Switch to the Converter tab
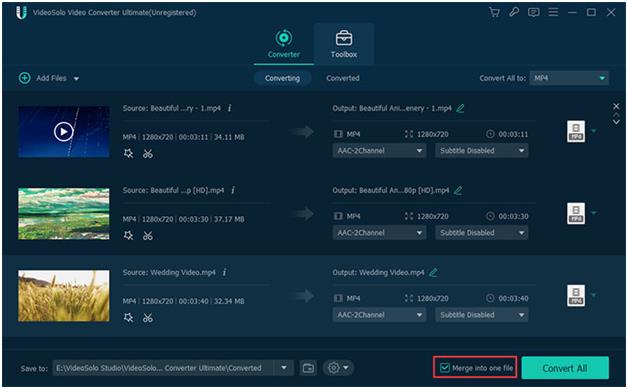The width and height of the screenshot is (628, 389). coord(284,44)
